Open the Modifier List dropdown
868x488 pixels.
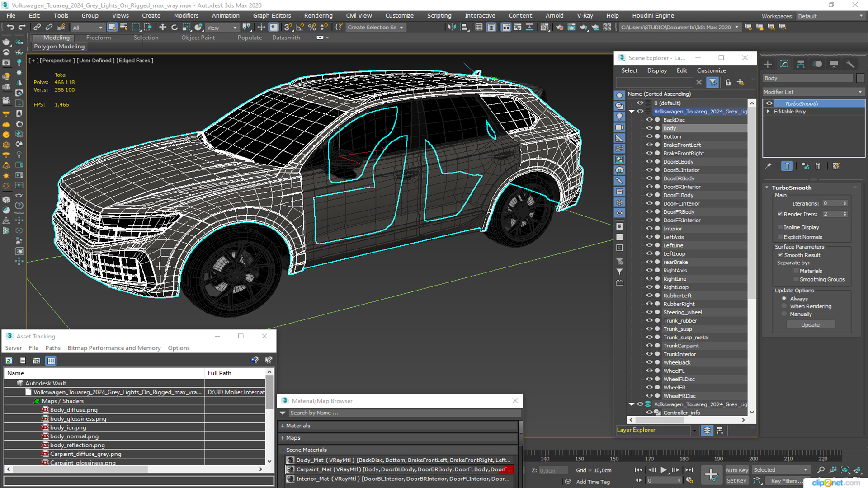click(813, 92)
